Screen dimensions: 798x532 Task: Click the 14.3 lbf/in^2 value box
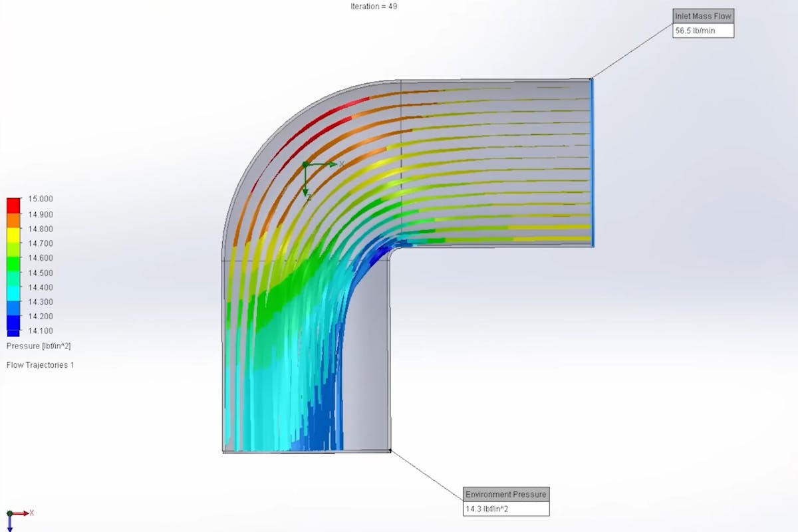pos(506,509)
